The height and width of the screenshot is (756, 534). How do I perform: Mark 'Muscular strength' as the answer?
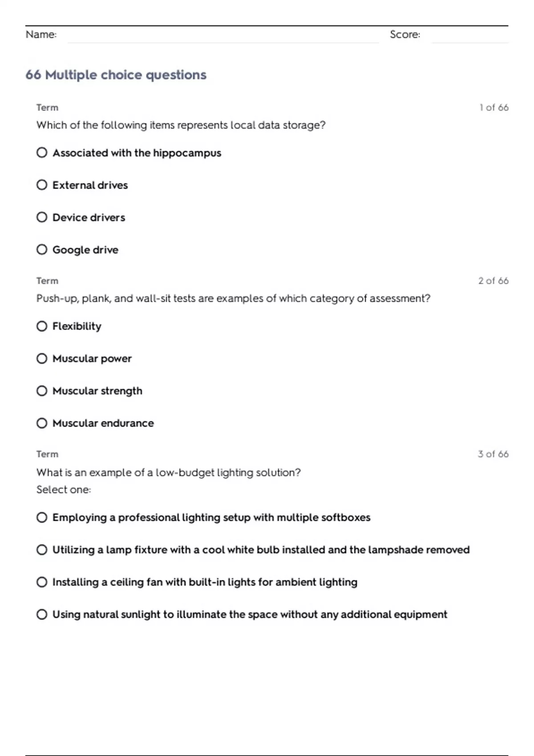click(x=42, y=391)
